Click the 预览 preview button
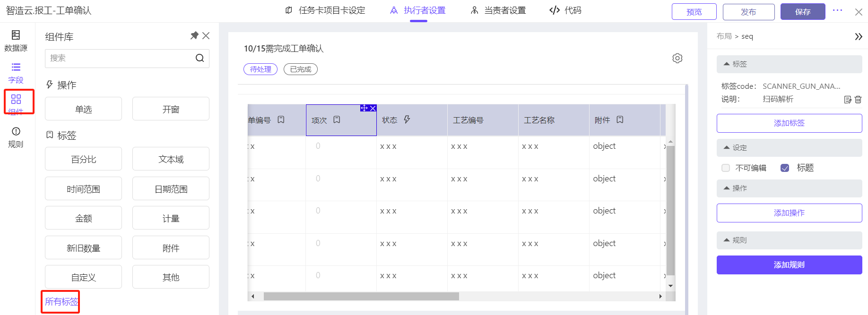The image size is (868, 315). pos(694,12)
